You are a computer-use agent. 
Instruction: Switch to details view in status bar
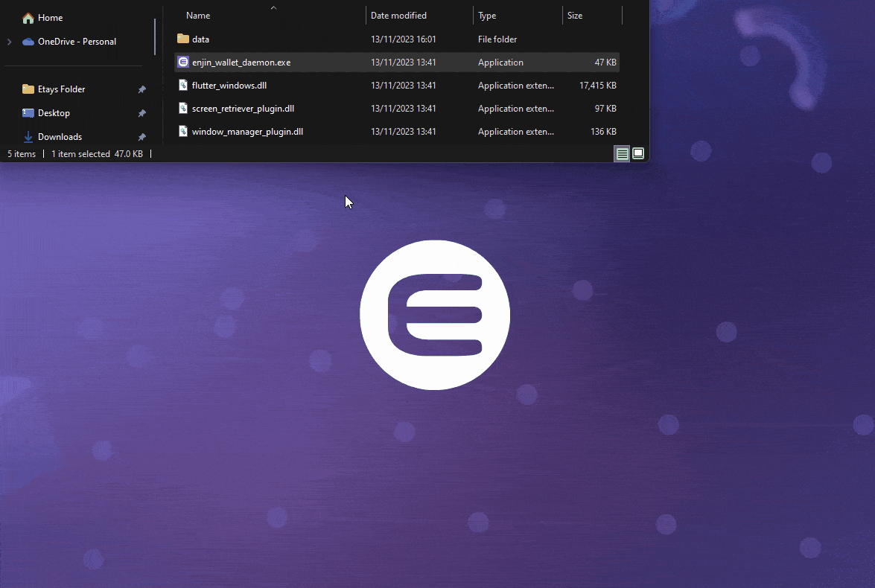coord(623,154)
